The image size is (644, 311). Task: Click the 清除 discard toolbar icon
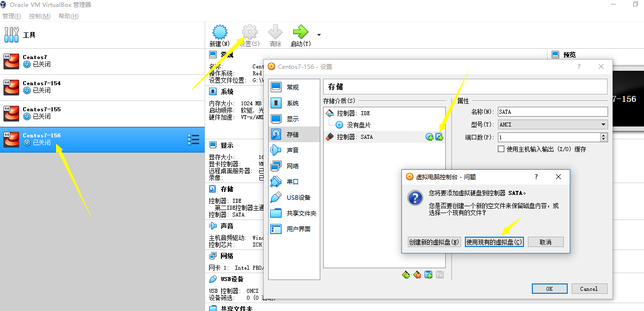coord(275,36)
